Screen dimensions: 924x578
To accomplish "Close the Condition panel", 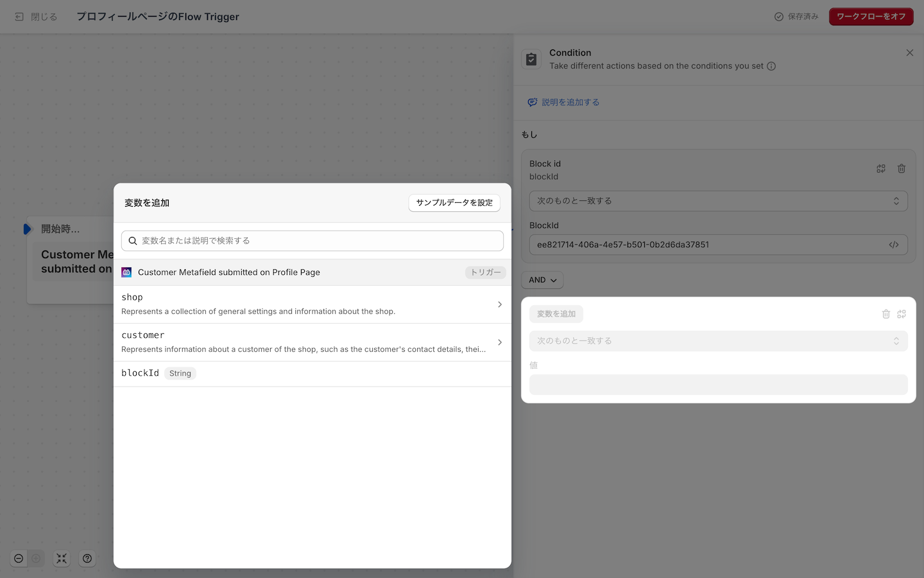I will coord(909,53).
